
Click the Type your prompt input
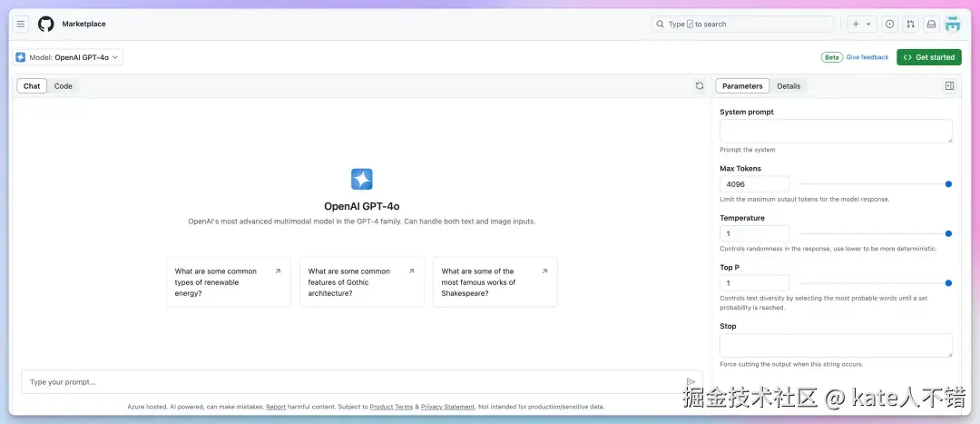pyautogui.click(x=362, y=381)
